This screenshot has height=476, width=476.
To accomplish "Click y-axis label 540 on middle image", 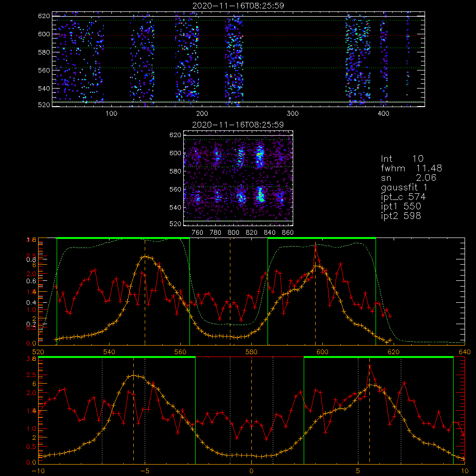I will click(x=175, y=208).
